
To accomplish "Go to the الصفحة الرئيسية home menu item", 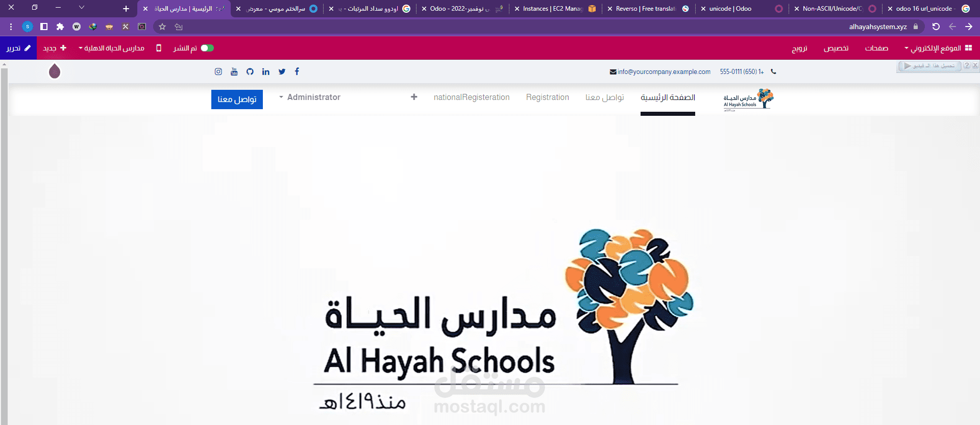I will 668,97.
